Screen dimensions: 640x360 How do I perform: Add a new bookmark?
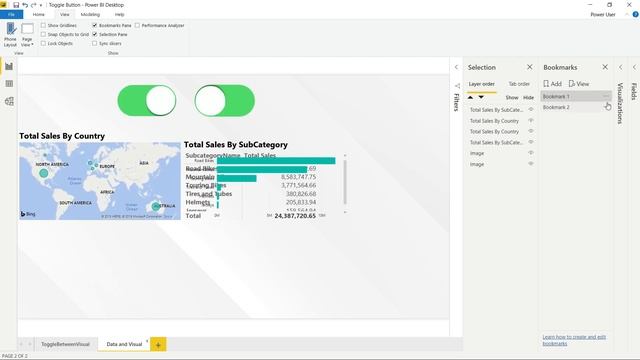click(x=553, y=84)
